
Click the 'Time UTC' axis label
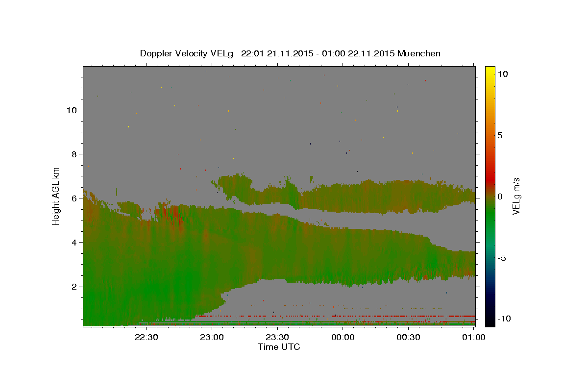[x=279, y=347]
